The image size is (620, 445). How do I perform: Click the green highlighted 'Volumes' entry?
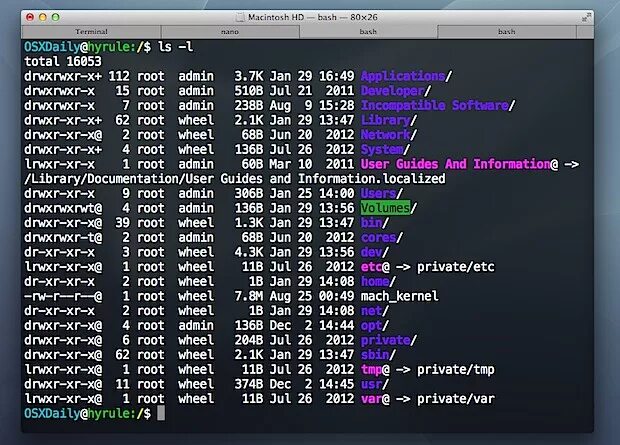[385, 208]
